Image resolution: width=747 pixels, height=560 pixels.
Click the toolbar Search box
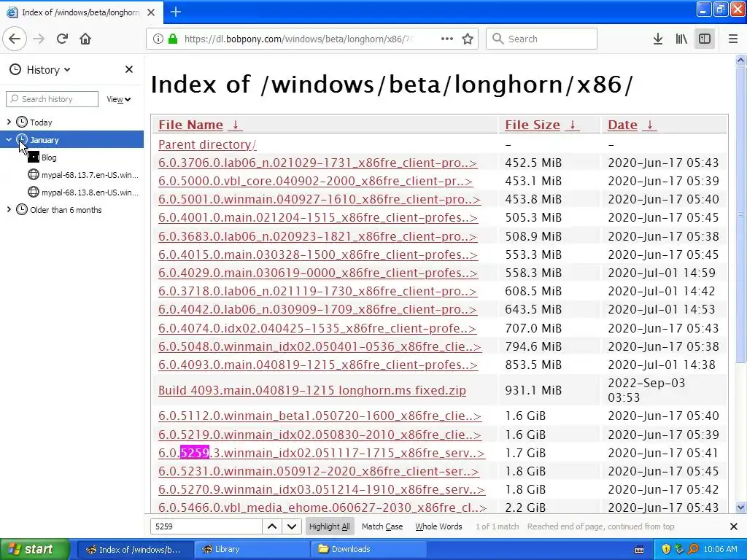click(x=542, y=39)
